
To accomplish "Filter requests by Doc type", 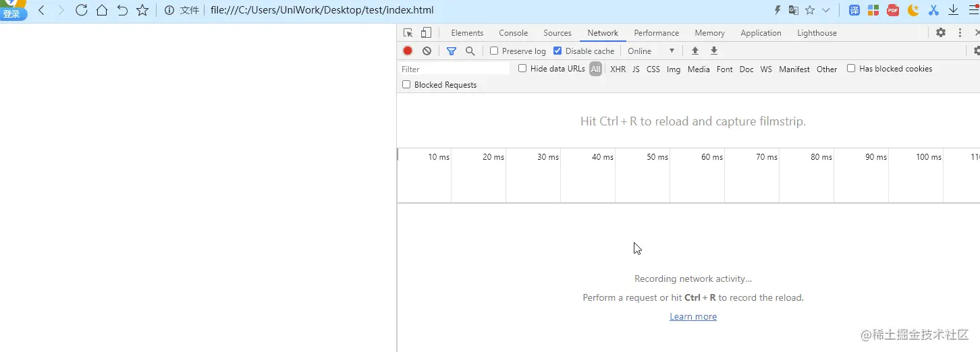I will coord(746,69).
